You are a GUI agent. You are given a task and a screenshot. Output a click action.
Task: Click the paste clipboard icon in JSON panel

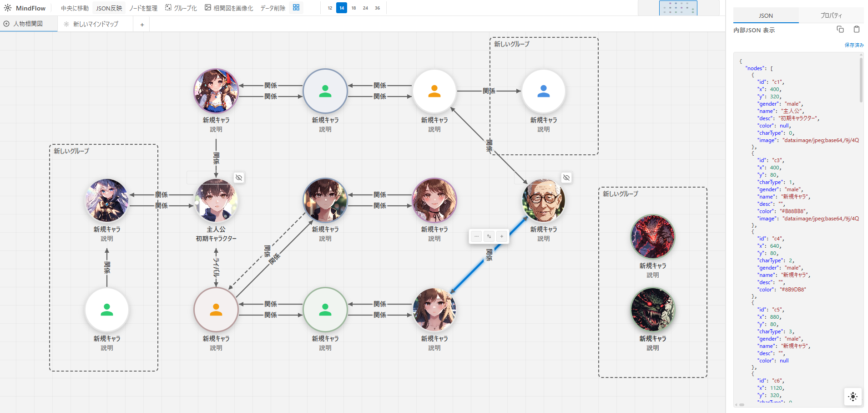click(857, 30)
